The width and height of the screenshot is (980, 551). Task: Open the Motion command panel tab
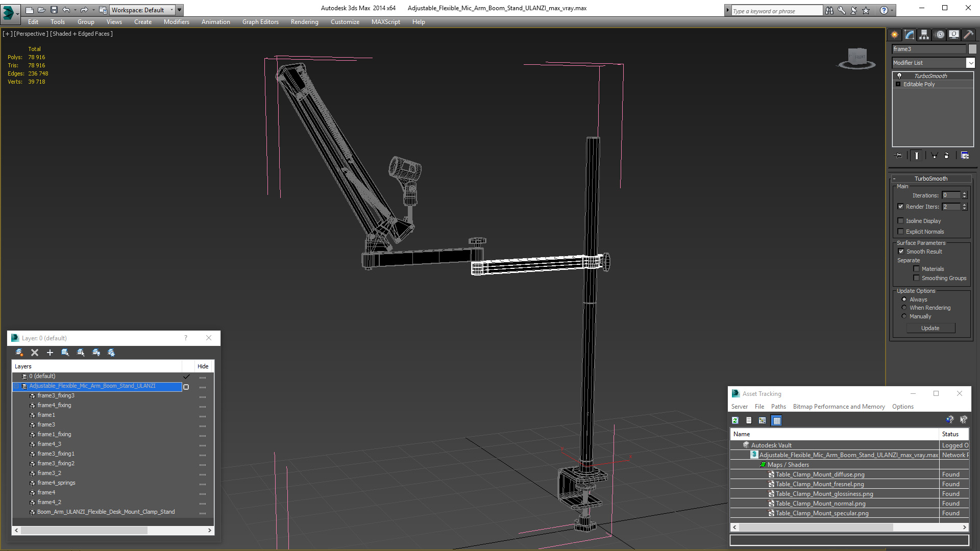click(939, 35)
